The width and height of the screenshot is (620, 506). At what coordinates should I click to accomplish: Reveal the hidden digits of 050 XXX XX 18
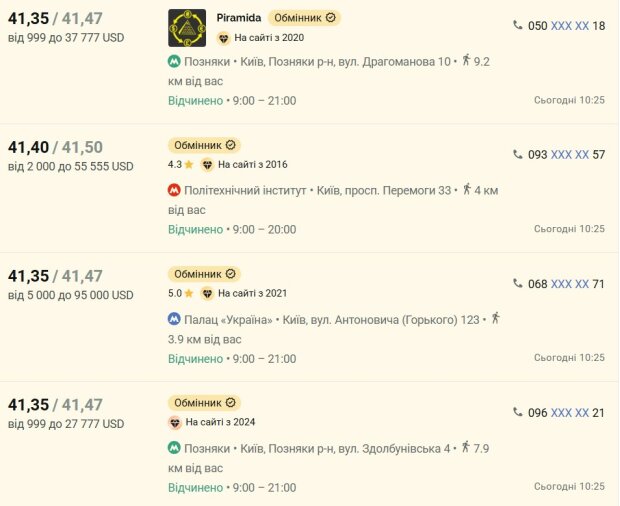[570, 26]
